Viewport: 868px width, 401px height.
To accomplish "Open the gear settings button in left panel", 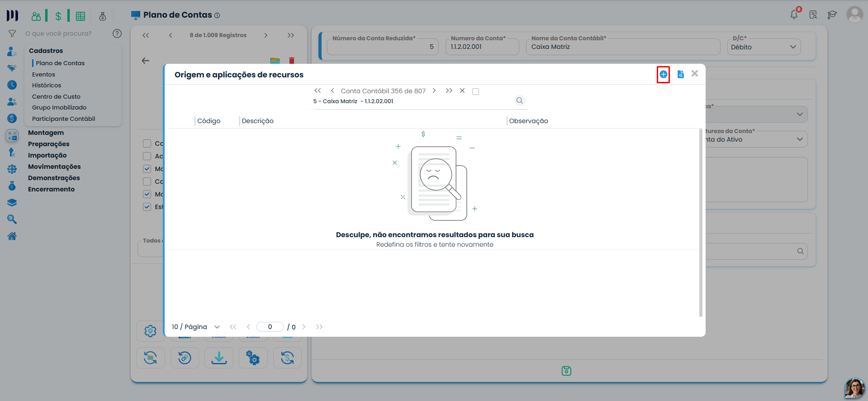I will point(150,331).
